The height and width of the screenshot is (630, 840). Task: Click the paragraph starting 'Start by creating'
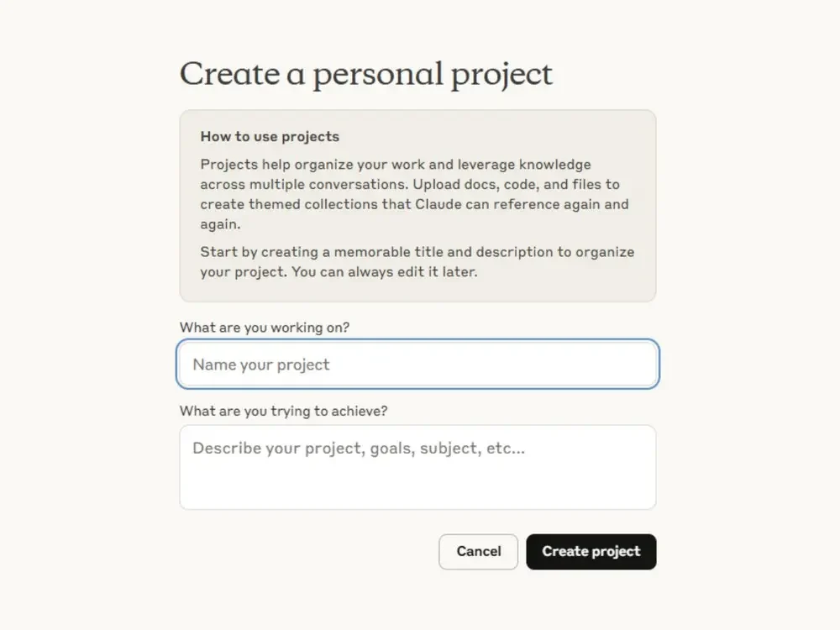tap(417, 261)
